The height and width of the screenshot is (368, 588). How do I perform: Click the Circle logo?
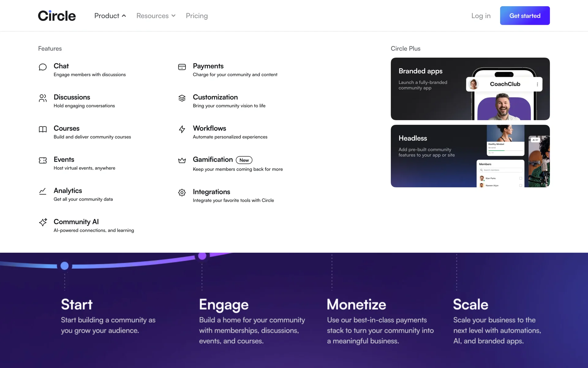click(57, 16)
